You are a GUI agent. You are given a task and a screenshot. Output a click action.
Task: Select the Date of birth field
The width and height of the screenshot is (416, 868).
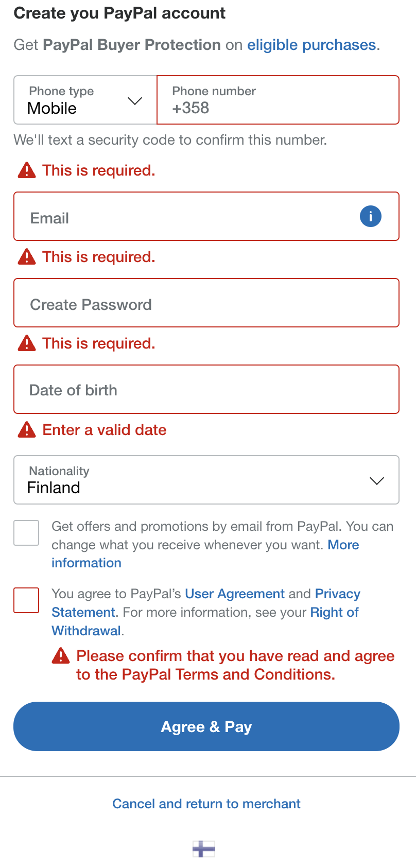(206, 390)
